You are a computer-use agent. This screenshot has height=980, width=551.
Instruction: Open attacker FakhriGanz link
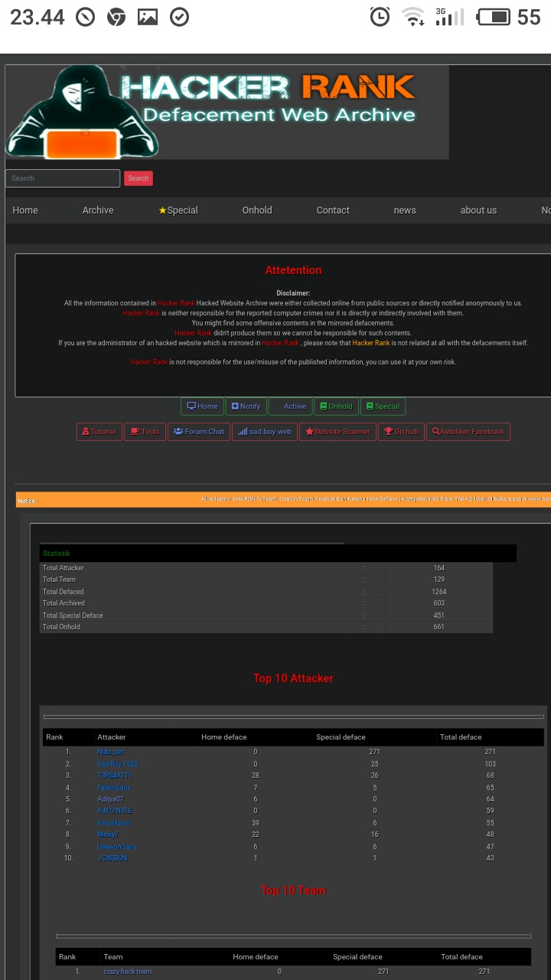(x=114, y=788)
